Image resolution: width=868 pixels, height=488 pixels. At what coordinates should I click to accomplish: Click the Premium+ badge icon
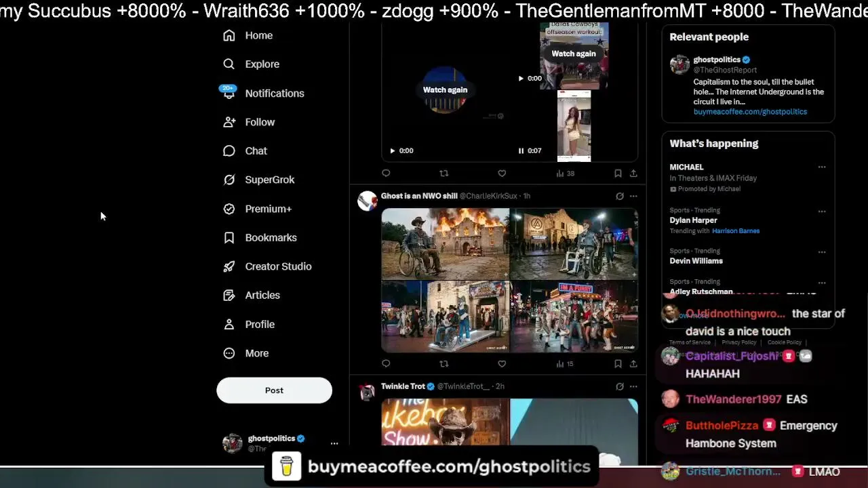click(229, 209)
